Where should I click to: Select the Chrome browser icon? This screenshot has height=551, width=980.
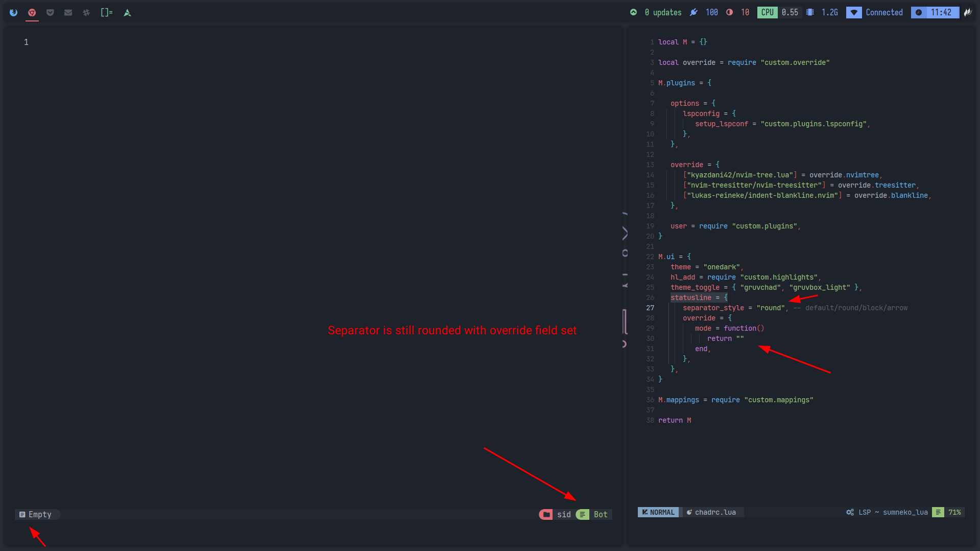pos(32,12)
